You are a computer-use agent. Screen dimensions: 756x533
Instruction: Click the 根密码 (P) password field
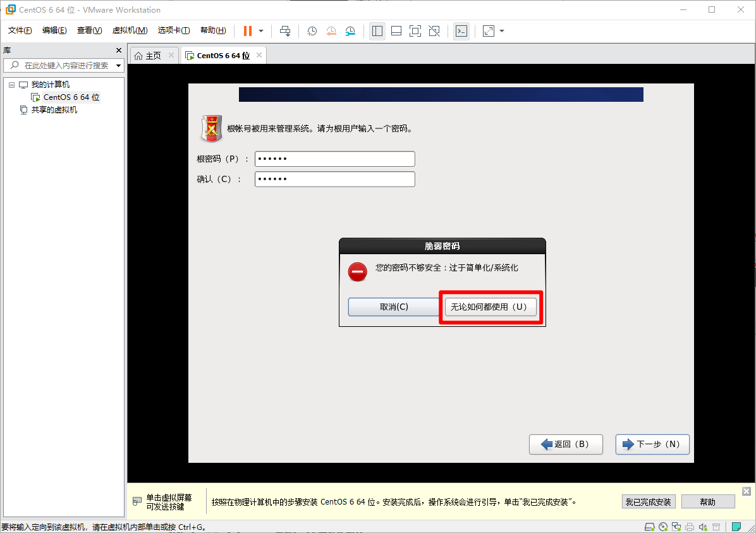click(x=334, y=159)
